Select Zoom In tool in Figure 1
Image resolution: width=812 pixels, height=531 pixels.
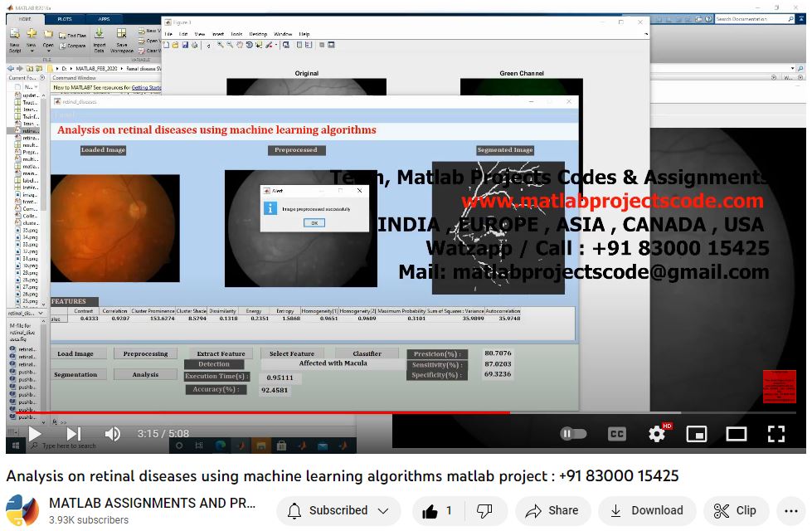[x=221, y=45]
